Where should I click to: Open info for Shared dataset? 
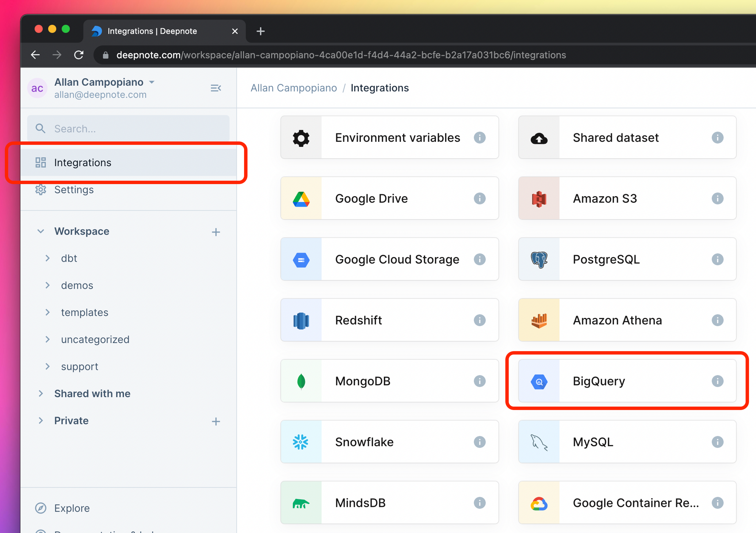pyautogui.click(x=717, y=138)
